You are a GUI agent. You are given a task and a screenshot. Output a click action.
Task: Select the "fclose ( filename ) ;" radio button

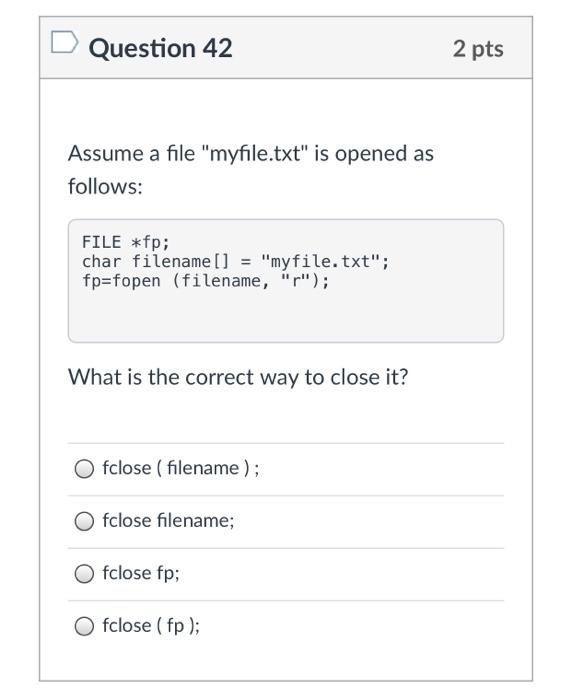84,469
